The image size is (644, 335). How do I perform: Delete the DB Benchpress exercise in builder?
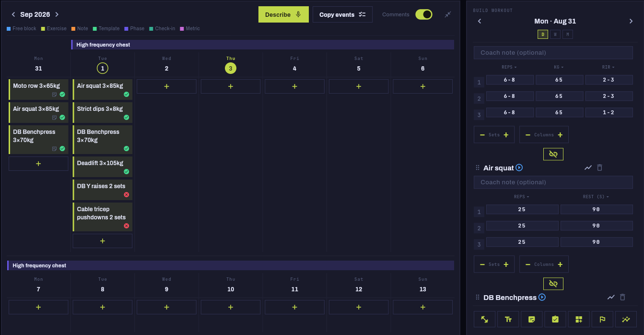[x=622, y=298]
